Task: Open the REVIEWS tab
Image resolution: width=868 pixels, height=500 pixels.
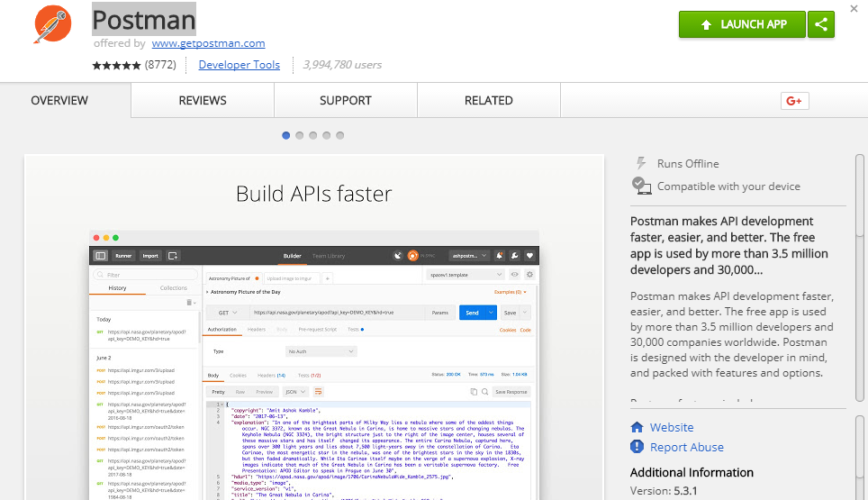Action: [203, 100]
